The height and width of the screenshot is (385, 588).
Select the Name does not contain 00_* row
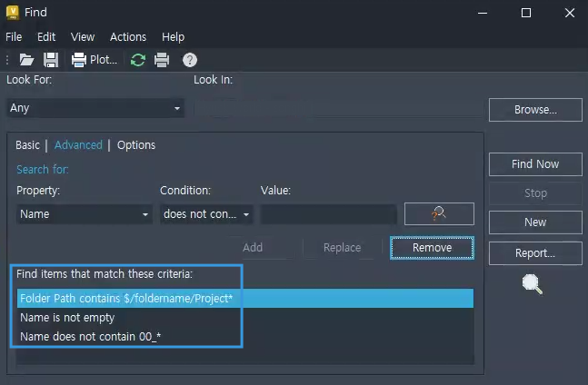pyautogui.click(x=245, y=336)
